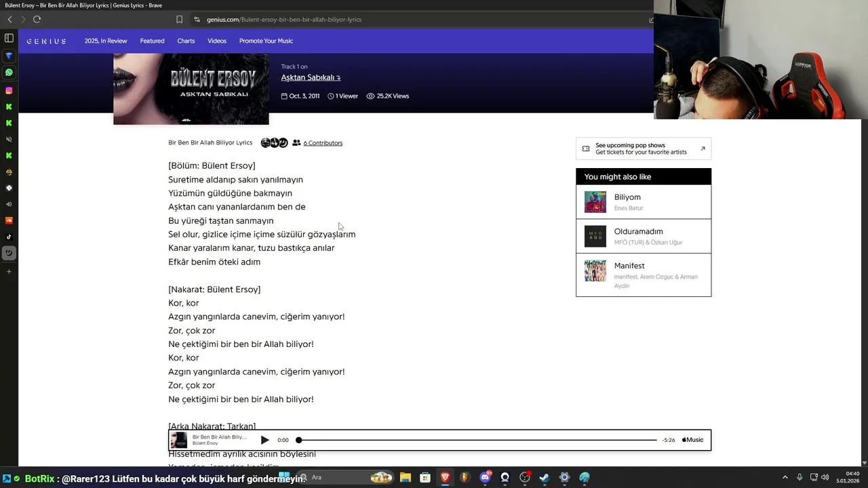This screenshot has width=868, height=488.
Task: Click lyric line 'Bu yüreği taştan sanmayın'
Action: pos(221,221)
